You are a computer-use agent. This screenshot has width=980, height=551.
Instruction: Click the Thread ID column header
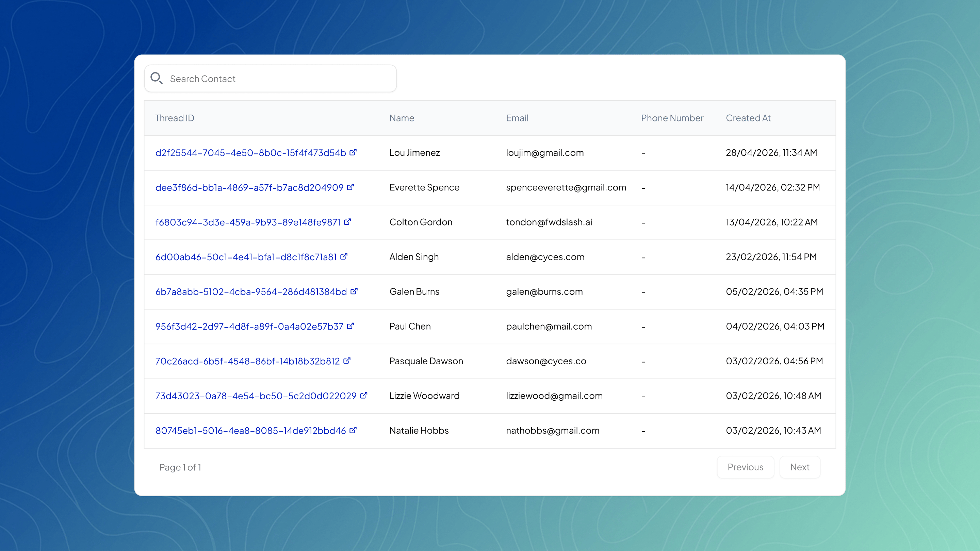[x=175, y=118]
